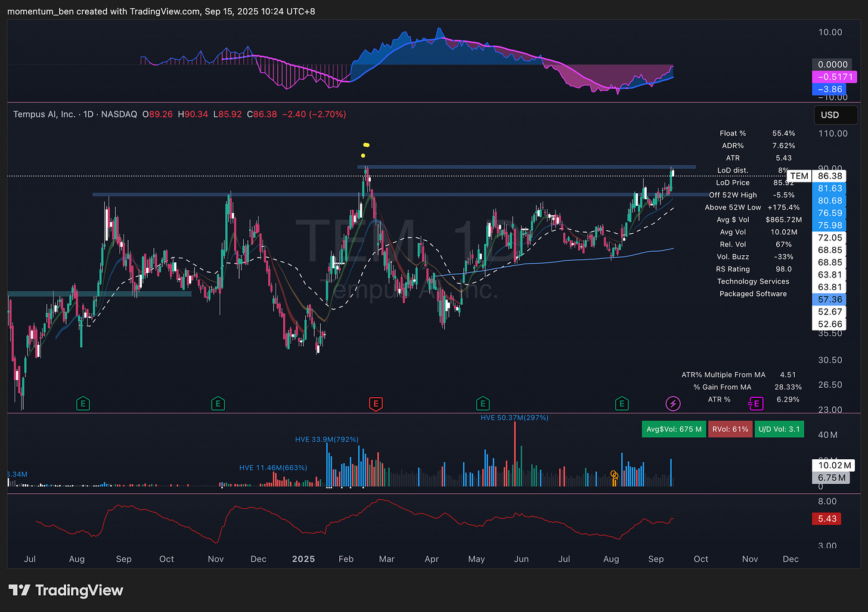Click the 10.02 M white volume axis label
This screenshot has width=868, height=612.
coord(834,465)
